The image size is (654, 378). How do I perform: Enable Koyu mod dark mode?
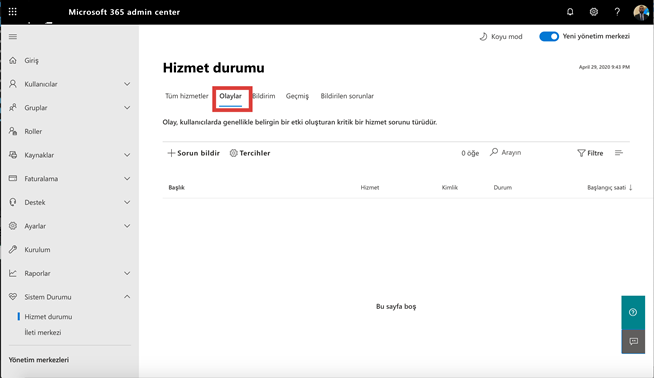click(x=501, y=36)
